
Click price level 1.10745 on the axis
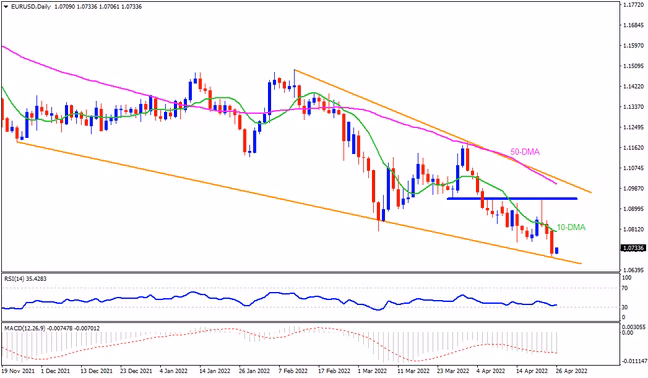[634, 168]
